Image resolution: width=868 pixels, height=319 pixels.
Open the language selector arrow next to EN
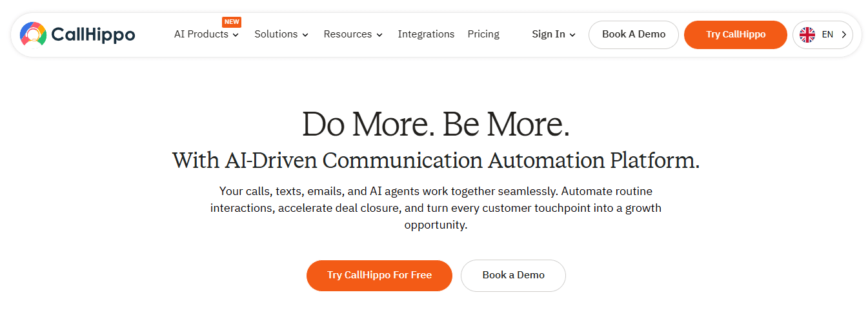(x=844, y=35)
